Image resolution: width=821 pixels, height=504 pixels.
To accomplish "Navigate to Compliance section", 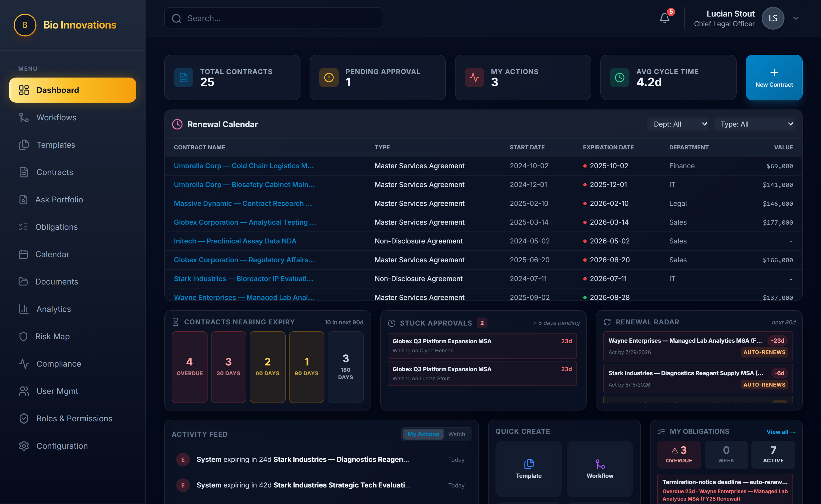I will pyautogui.click(x=73, y=364).
